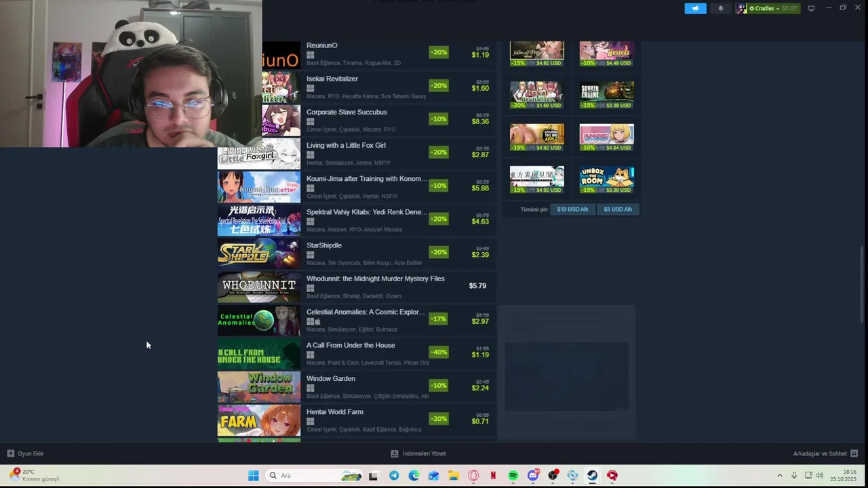The width and height of the screenshot is (868, 488).
Task: Open the Steam announcements megaphone button
Action: (695, 8)
